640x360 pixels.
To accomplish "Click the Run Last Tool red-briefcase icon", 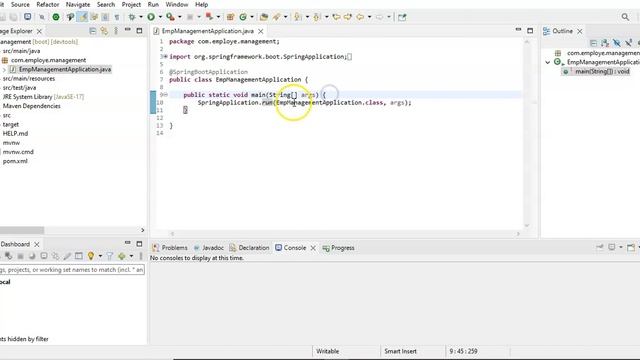I will coord(170,17).
